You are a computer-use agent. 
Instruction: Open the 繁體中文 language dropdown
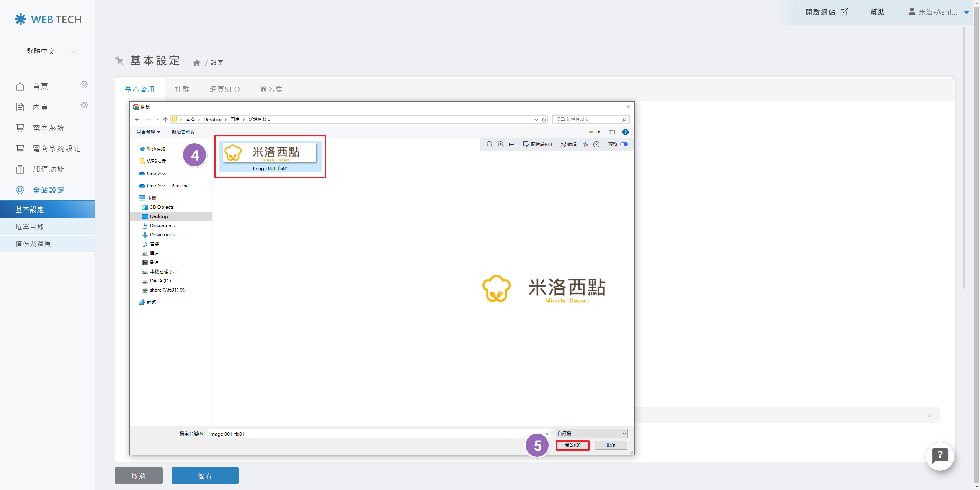[x=48, y=51]
